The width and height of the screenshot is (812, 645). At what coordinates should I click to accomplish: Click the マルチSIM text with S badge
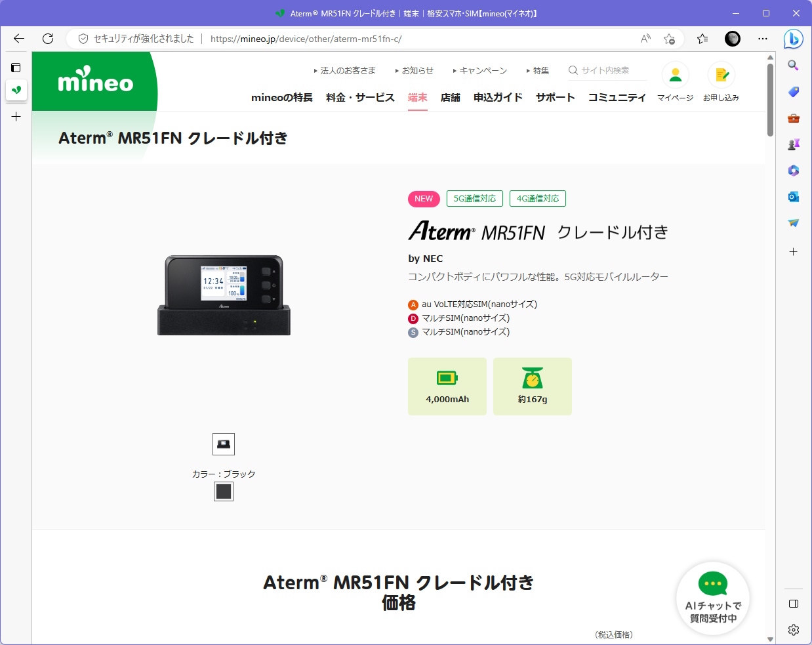coord(466,332)
